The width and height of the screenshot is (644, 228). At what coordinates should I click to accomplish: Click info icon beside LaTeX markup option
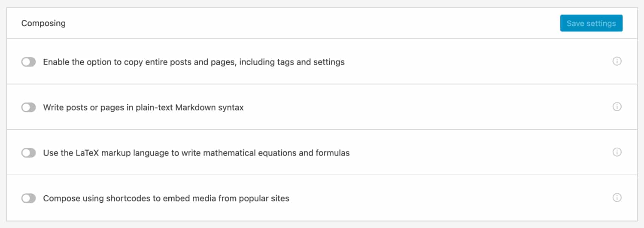coord(617,152)
